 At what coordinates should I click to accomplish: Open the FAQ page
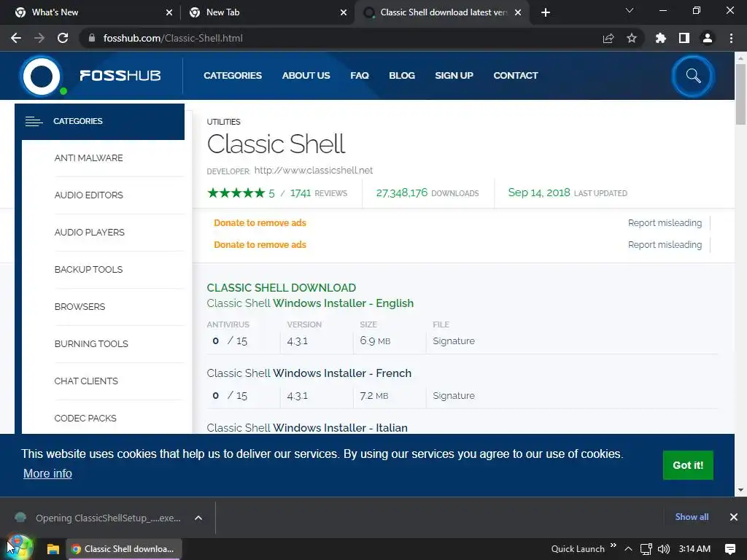tap(360, 76)
